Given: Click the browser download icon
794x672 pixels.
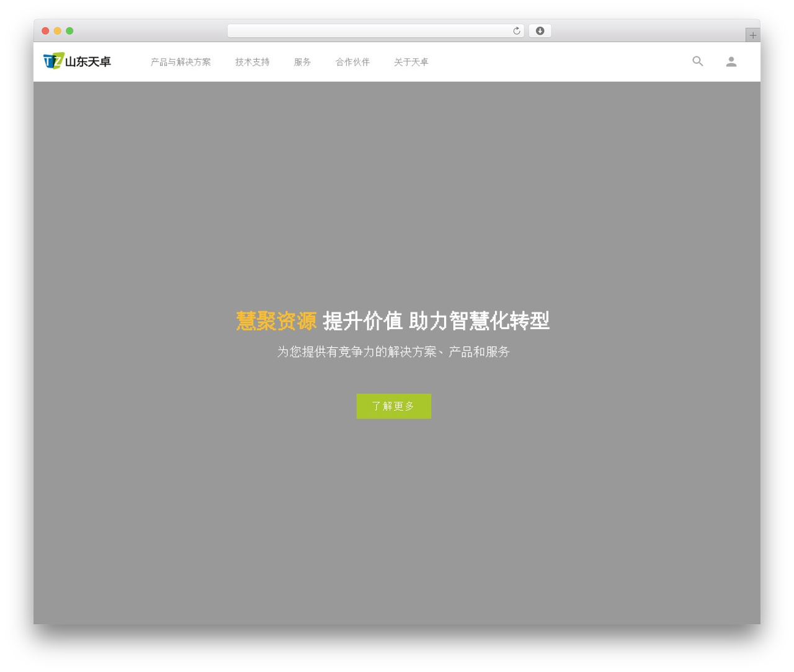Looking at the screenshot, I should tap(540, 31).
